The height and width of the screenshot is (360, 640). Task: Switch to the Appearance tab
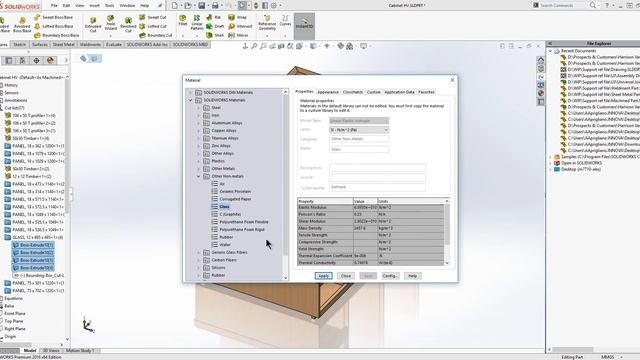tap(328, 92)
